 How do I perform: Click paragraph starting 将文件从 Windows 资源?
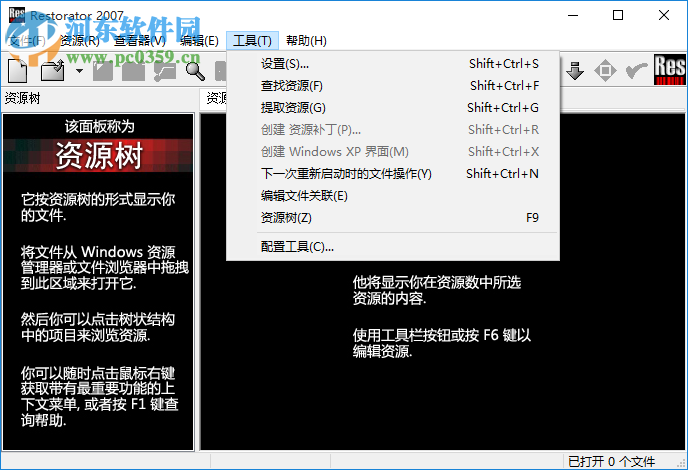point(104,268)
